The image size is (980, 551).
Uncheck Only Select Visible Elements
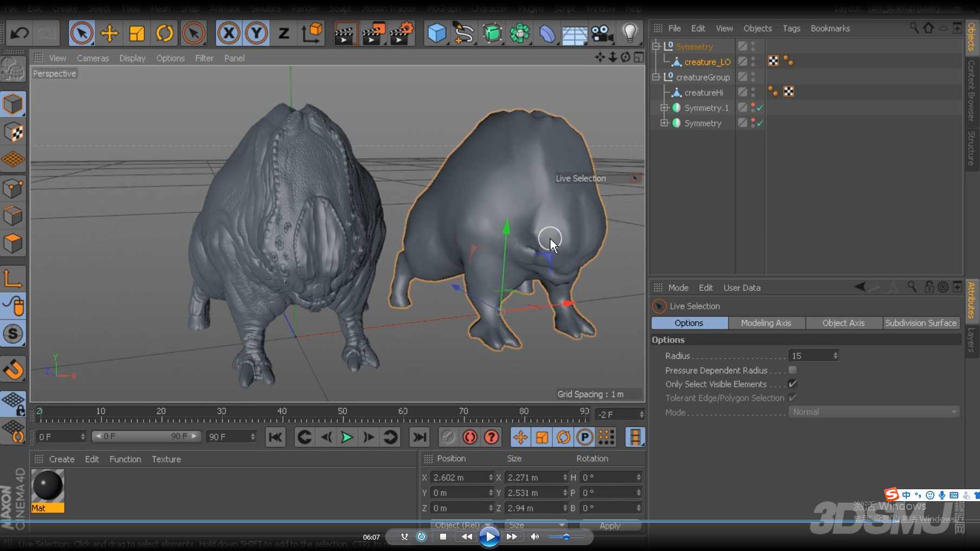(792, 384)
